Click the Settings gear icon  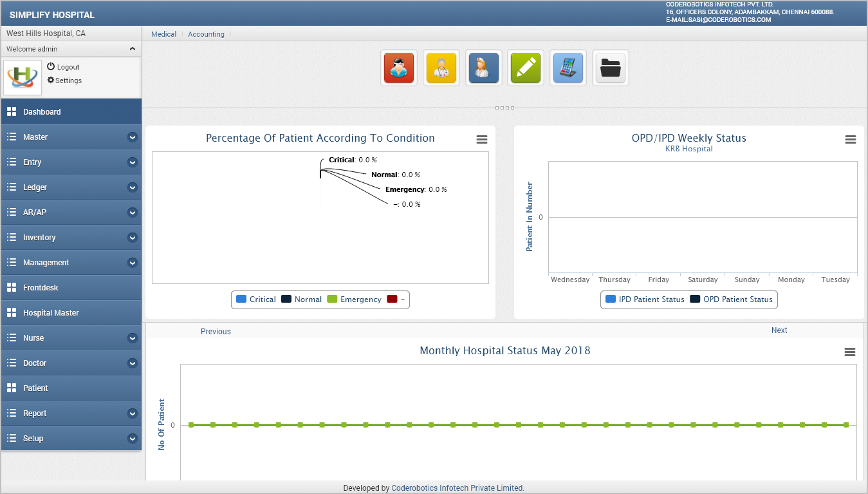pyautogui.click(x=51, y=81)
